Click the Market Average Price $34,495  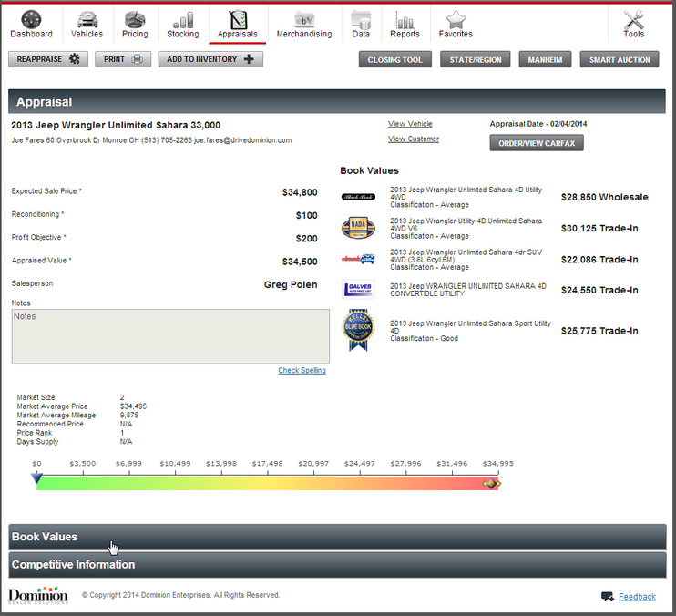coord(133,406)
